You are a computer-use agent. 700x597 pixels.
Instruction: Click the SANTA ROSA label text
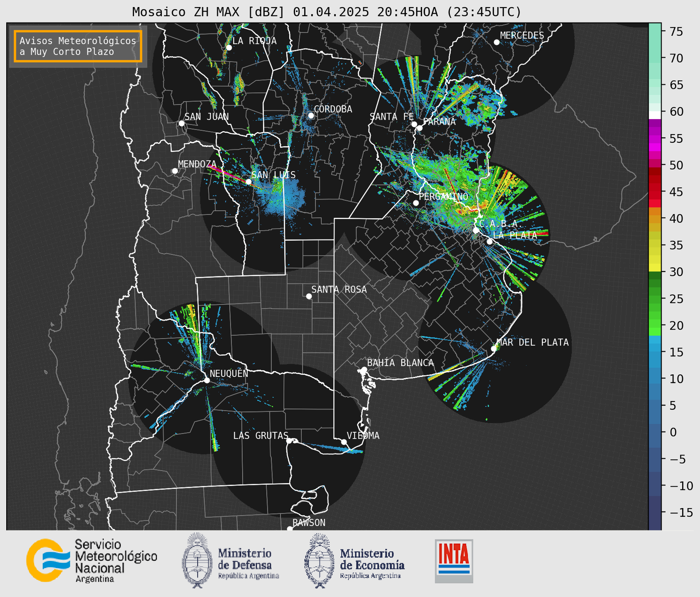pyautogui.click(x=339, y=290)
